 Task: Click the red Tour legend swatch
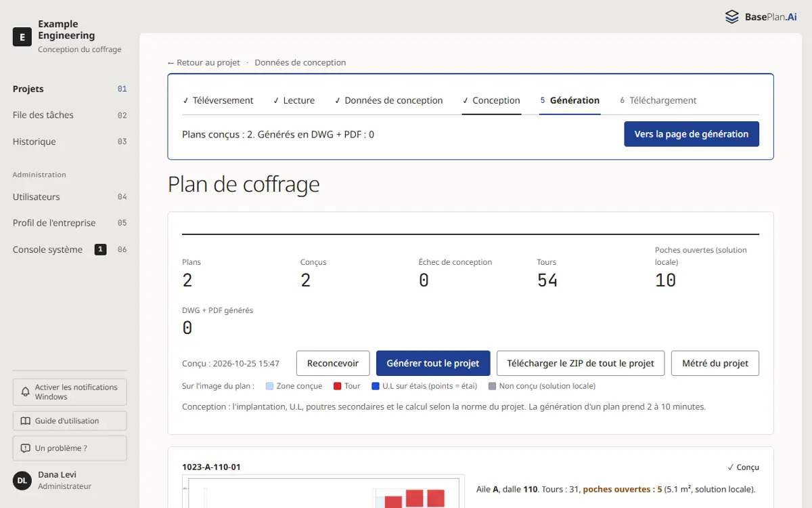pos(337,386)
